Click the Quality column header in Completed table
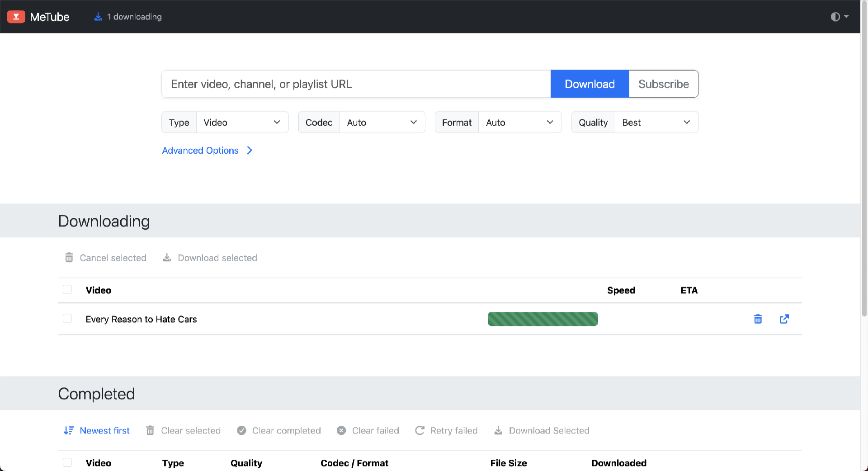Image resolution: width=868 pixels, height=471 pixels. point(246,463)
